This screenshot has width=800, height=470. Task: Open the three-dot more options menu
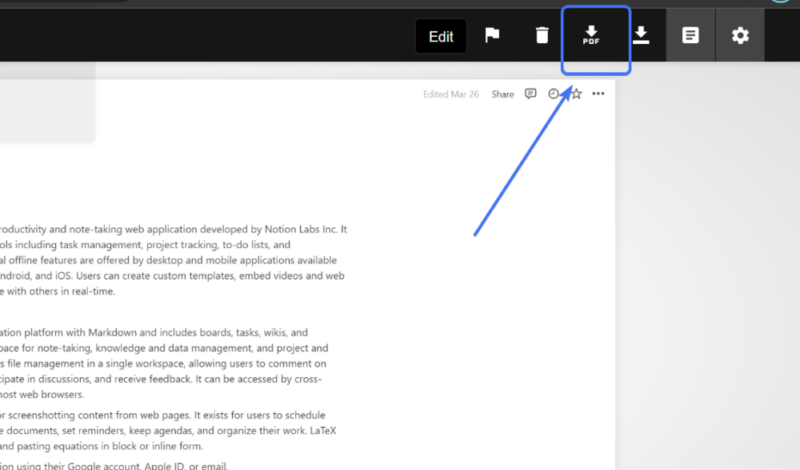(598, 94)
